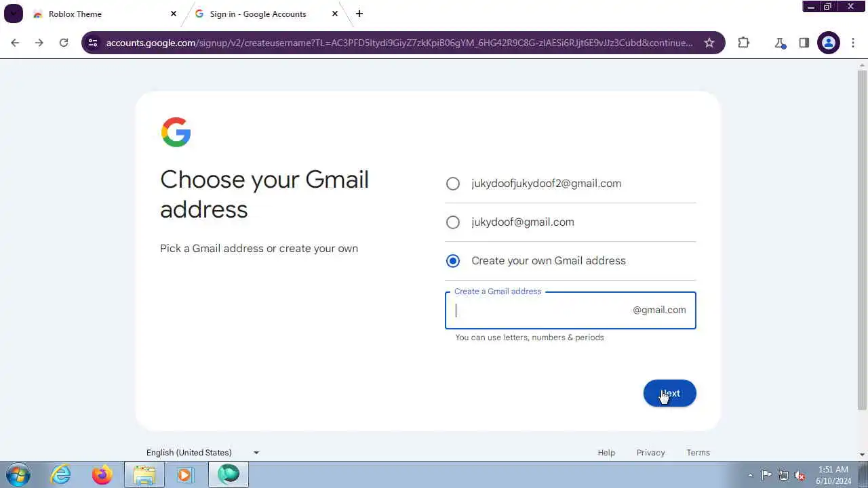Close the Sign in - Google Accounts tab
Viewport: 868px width, 488px height.
[x=335, y=14]
